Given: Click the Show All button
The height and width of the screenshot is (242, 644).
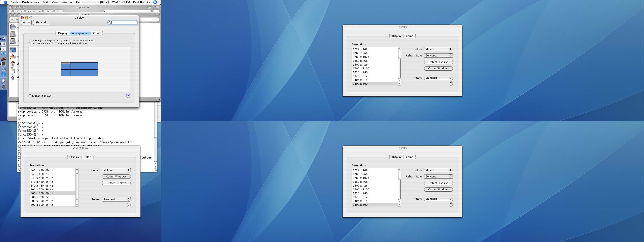Looking at the screenshot, I should (x=41, y=23).
